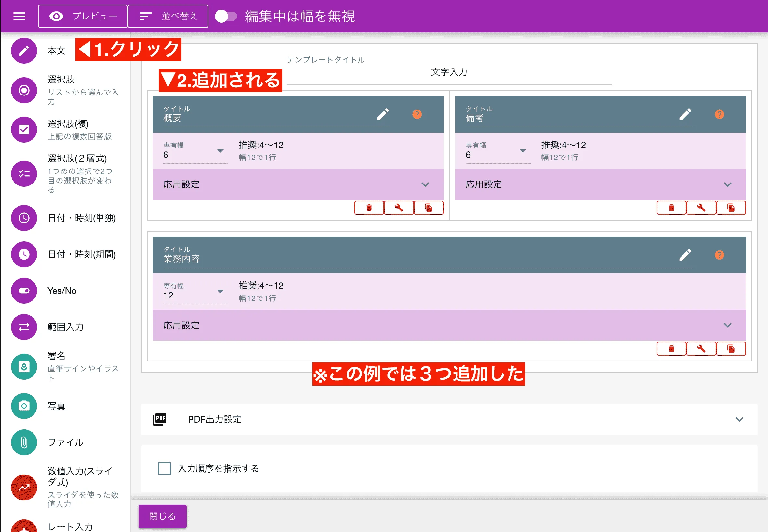Image resolution: width=768 pixels, height=532 pixels.
Task: Expand 応用設定 for the 業務内容 field
Action: (728, 325)
